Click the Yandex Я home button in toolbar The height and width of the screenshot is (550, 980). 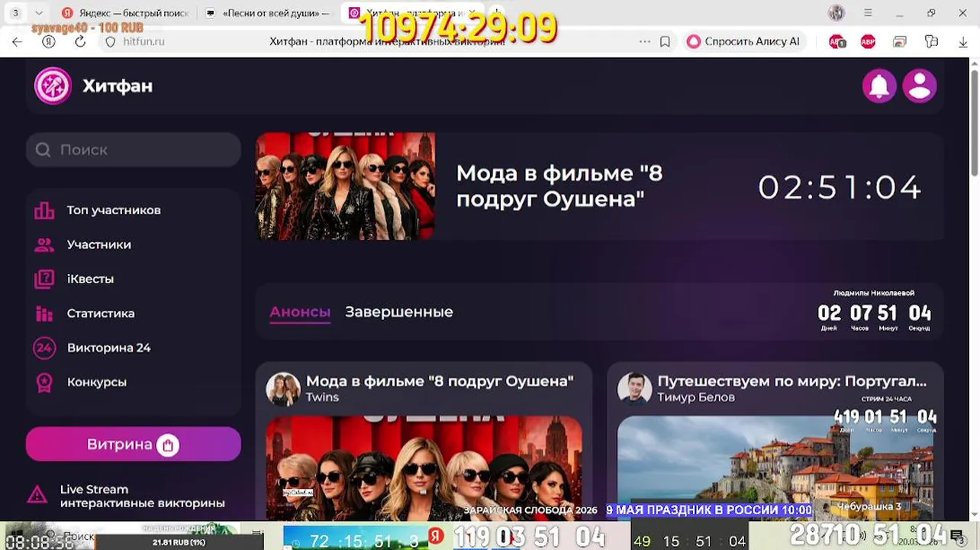click(49, 42)
